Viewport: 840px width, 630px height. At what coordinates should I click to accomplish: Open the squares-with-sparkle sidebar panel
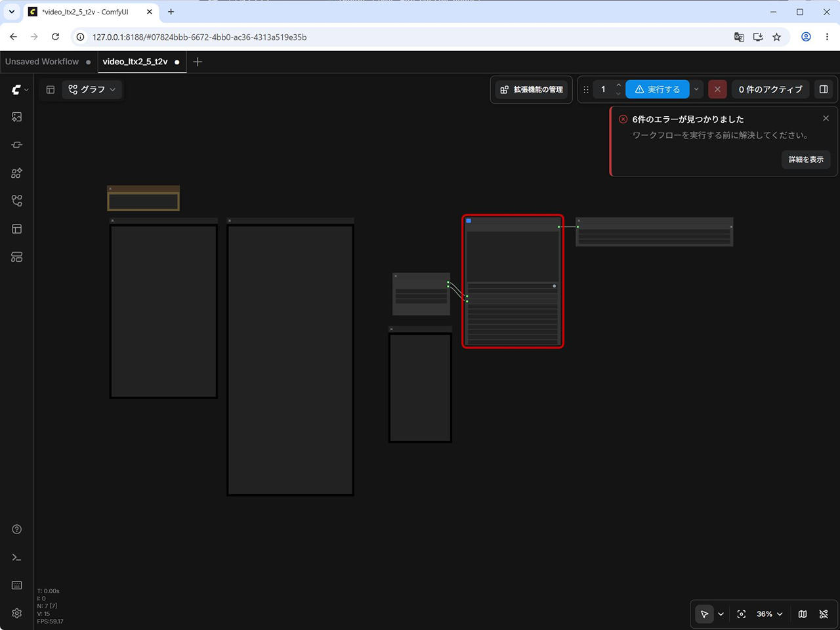click(x=17, y=173)
